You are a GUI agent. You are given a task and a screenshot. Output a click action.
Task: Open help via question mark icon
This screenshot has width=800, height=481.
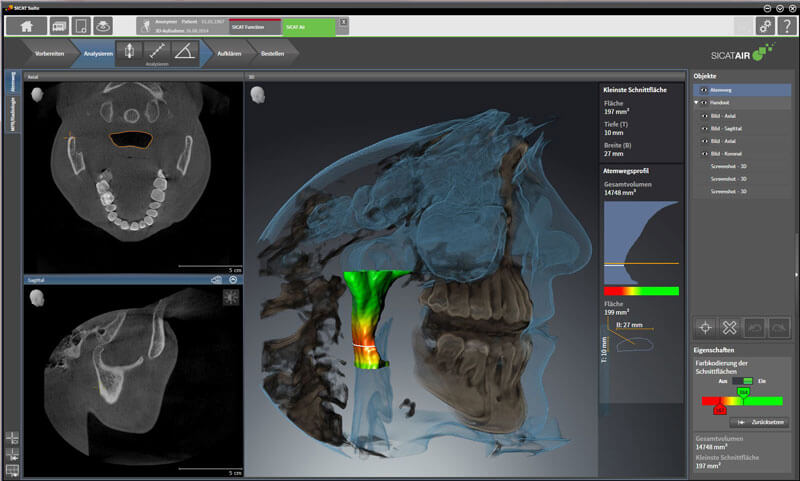[787, 26]
